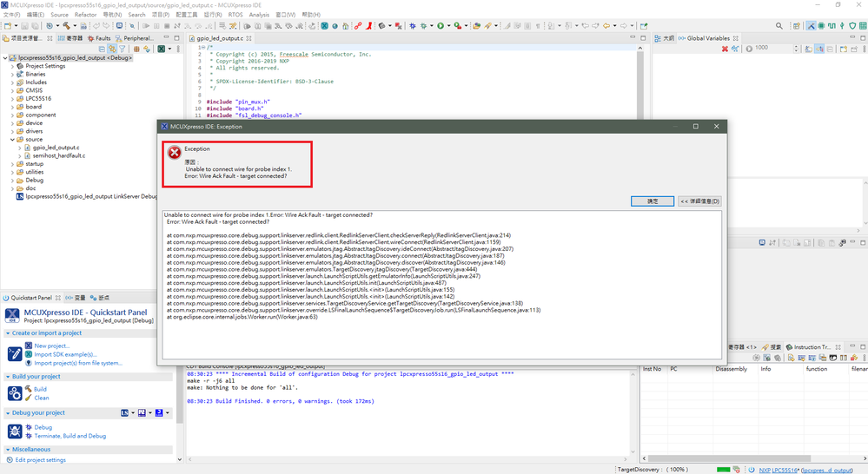
Task: Click the yellow back navigation arrow icon
Action: point(606,25)
